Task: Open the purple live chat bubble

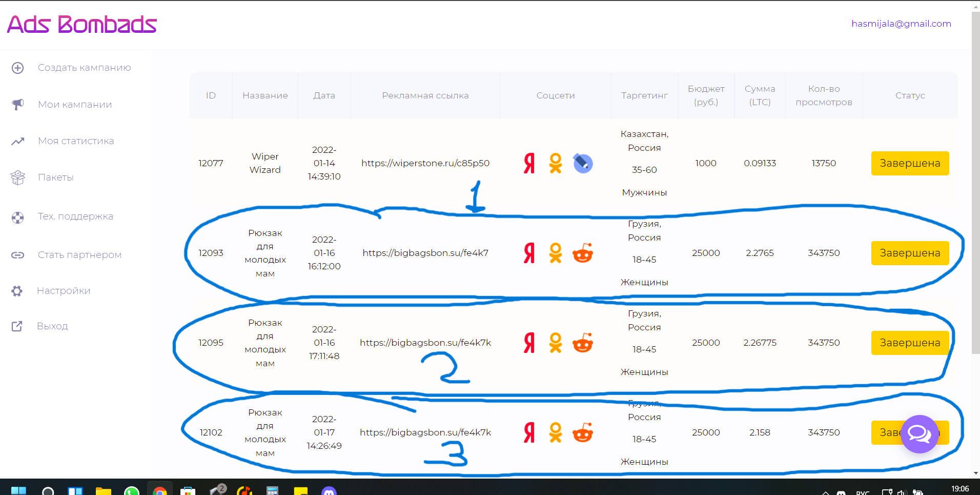Action: 920,434
